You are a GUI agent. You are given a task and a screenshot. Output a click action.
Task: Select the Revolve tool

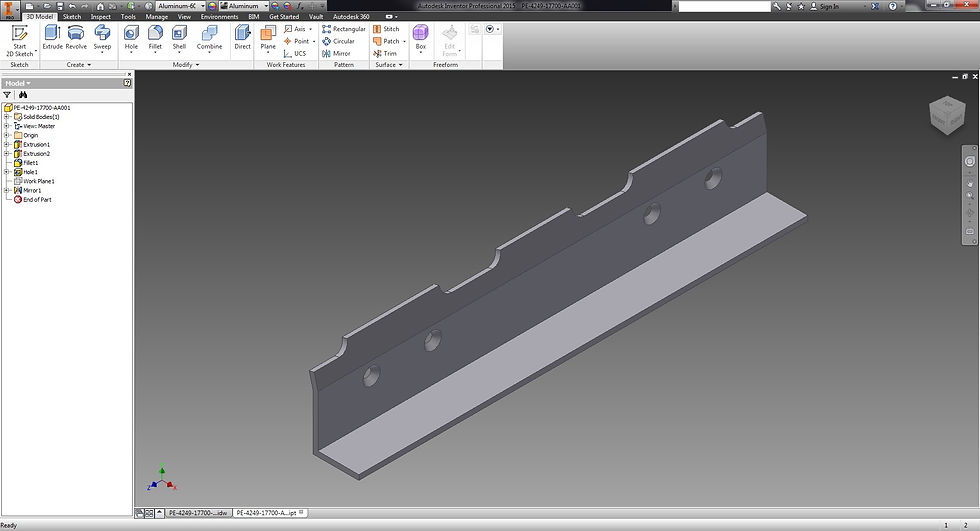(x=76, y=38)
